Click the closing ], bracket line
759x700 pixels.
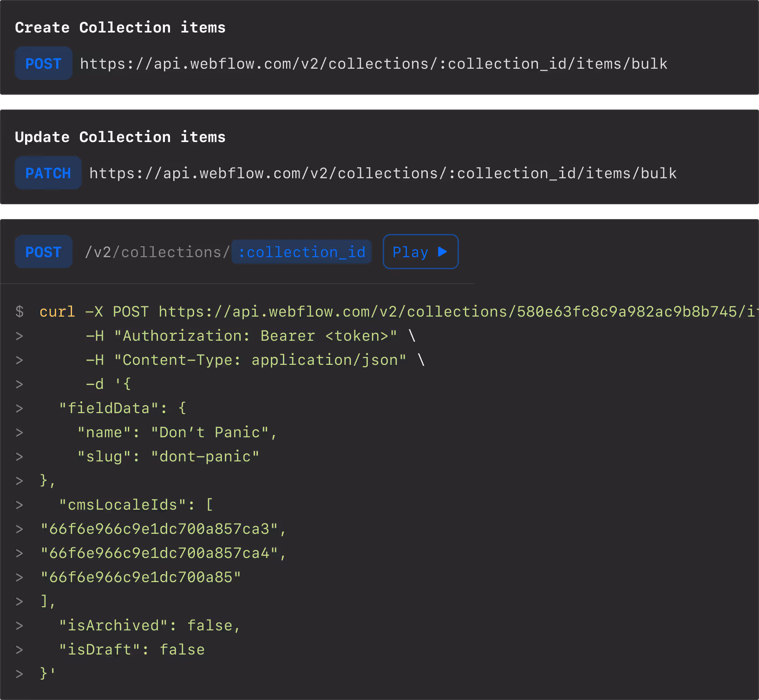tap(48, 601)
